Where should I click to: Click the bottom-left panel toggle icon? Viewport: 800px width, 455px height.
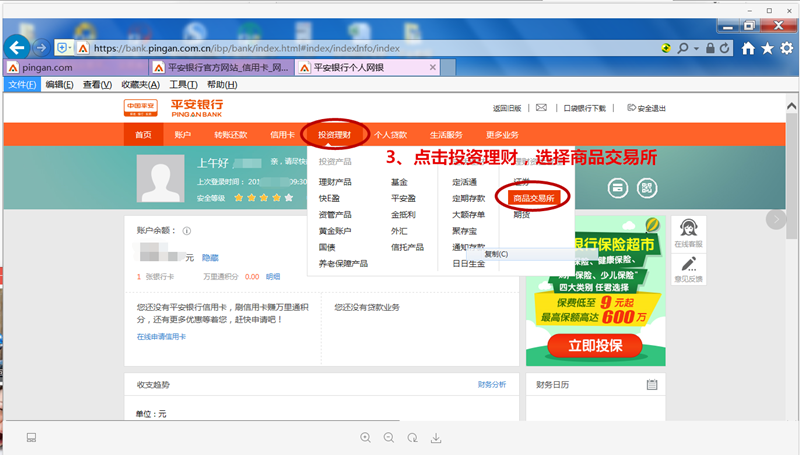(x=31, y=438)
